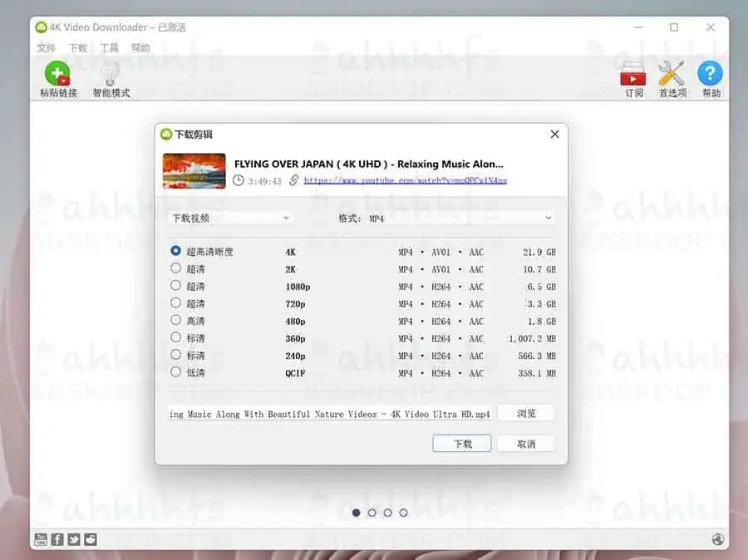This screenshot has height=560, width=748.
Task: Open Preferences (首选项) tools icon
Action: click(672, 73)
